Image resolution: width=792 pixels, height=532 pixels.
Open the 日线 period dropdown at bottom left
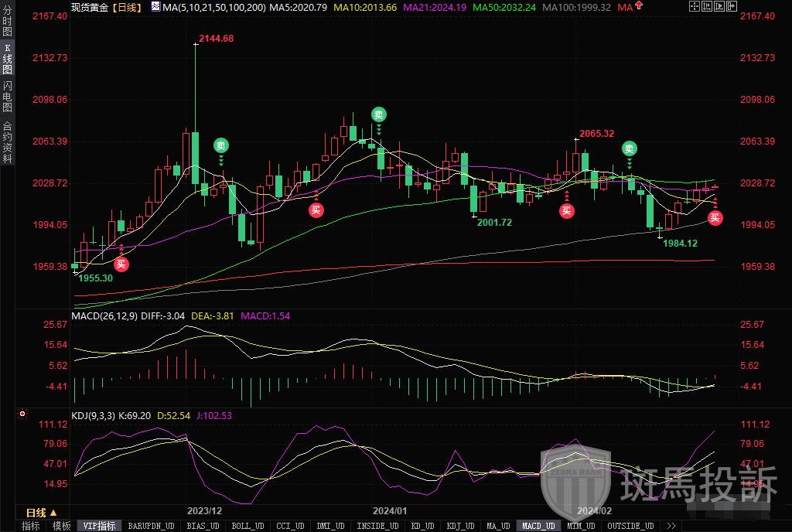coord(41,513)
